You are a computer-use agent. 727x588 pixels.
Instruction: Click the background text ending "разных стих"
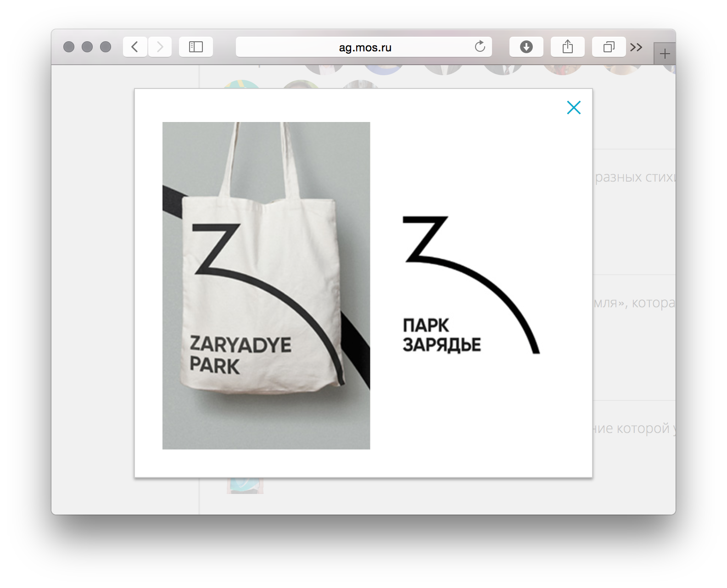pyautogui.click(x=634, y=177)
